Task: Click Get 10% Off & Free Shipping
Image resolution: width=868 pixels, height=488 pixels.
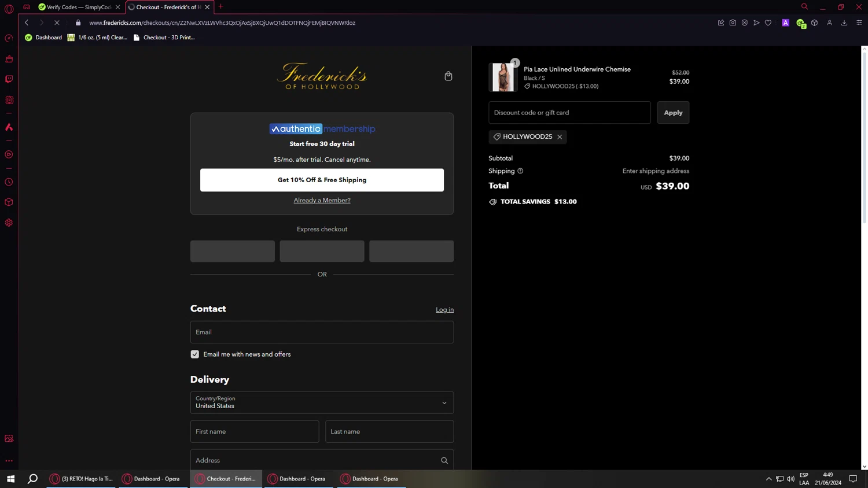Action: [322, 180]
